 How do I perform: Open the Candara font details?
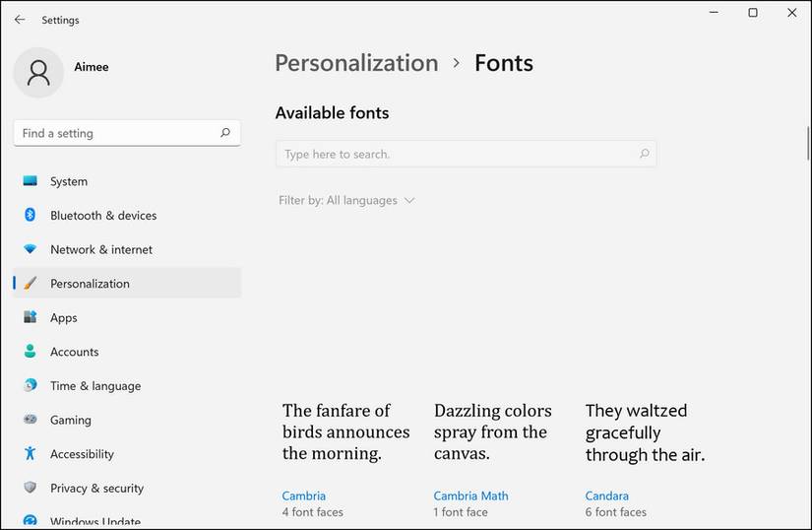point(607,496)
